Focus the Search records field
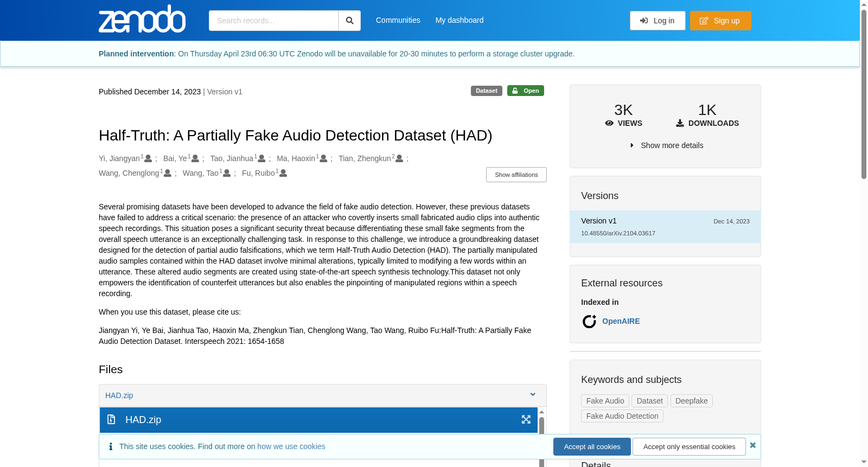This screenshot has width=868, height=467. (273, 21)
